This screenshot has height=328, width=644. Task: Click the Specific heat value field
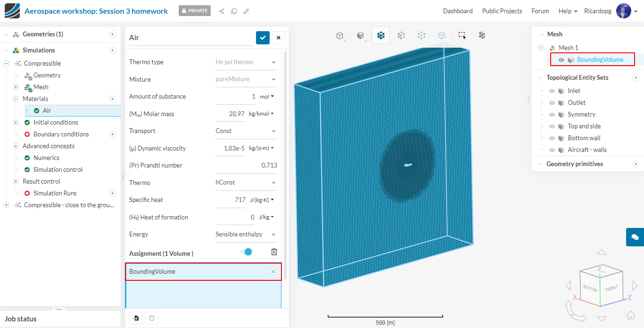pyautogui.click(x=231, y=200)
